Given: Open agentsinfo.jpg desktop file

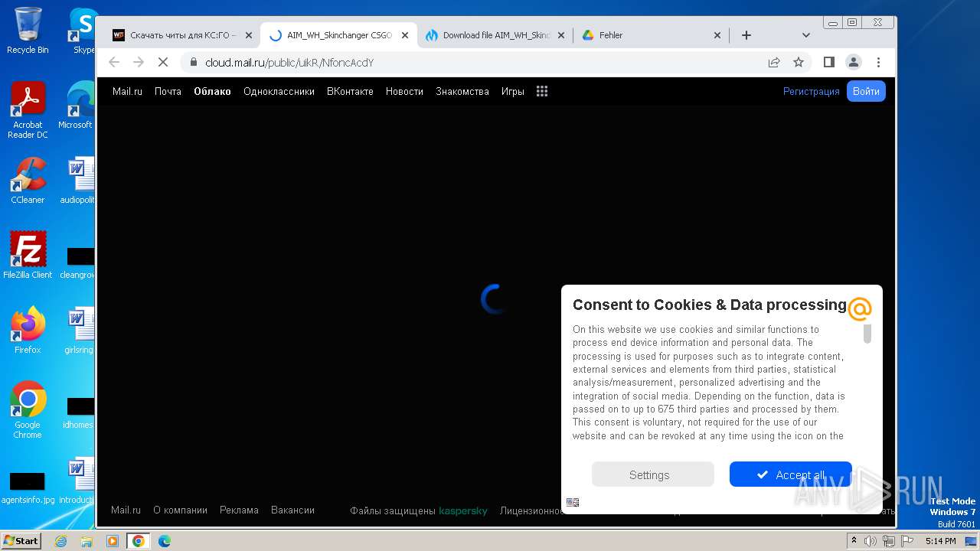Looking at the screenshot, I should click(28, 487).
